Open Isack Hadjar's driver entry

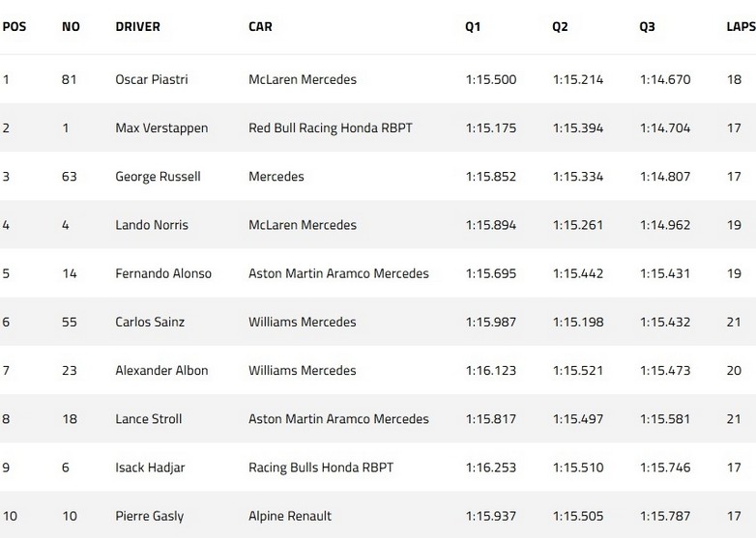pos(150,467)
